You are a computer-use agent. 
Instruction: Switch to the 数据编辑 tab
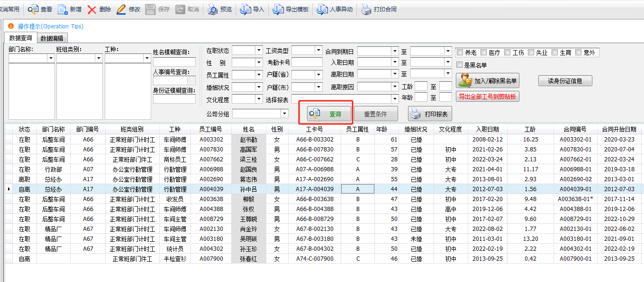coord(52,38)
